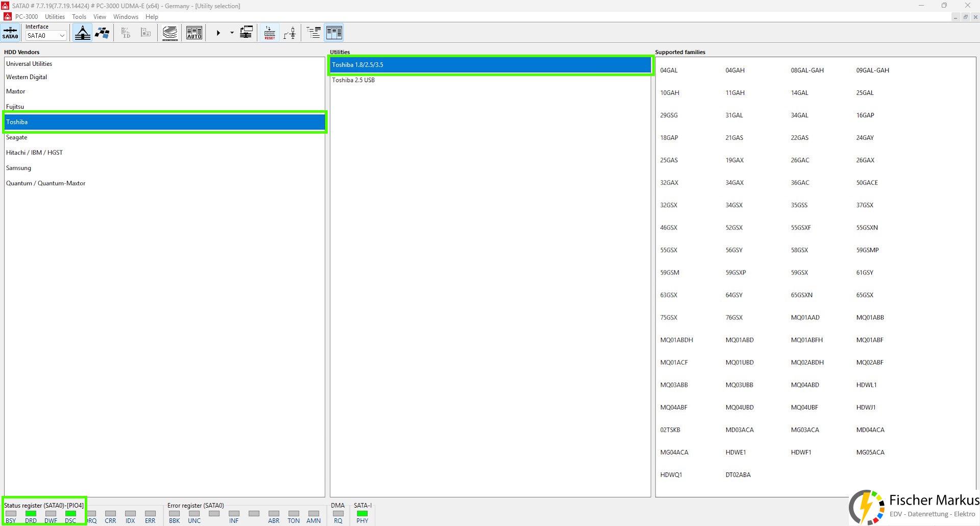Click the utility start play arrow
Screen dimensions: 980x526
click(x=218, y=33)
